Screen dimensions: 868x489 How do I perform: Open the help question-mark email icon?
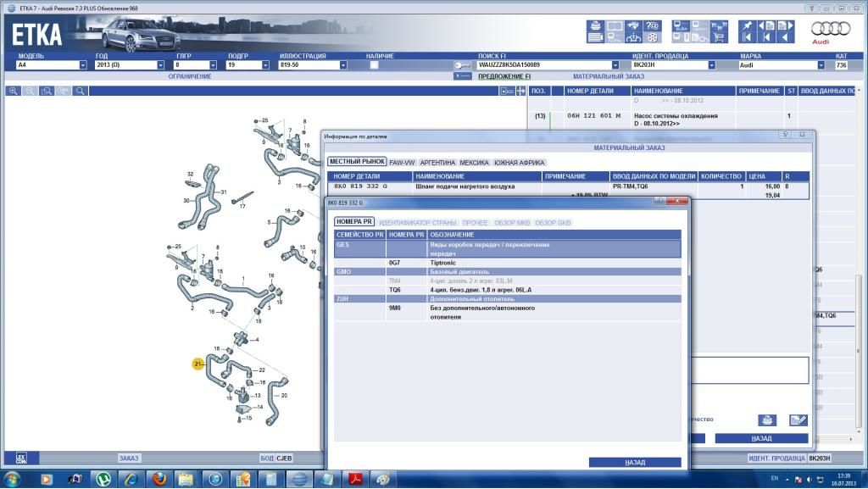(x=653, y=25)
